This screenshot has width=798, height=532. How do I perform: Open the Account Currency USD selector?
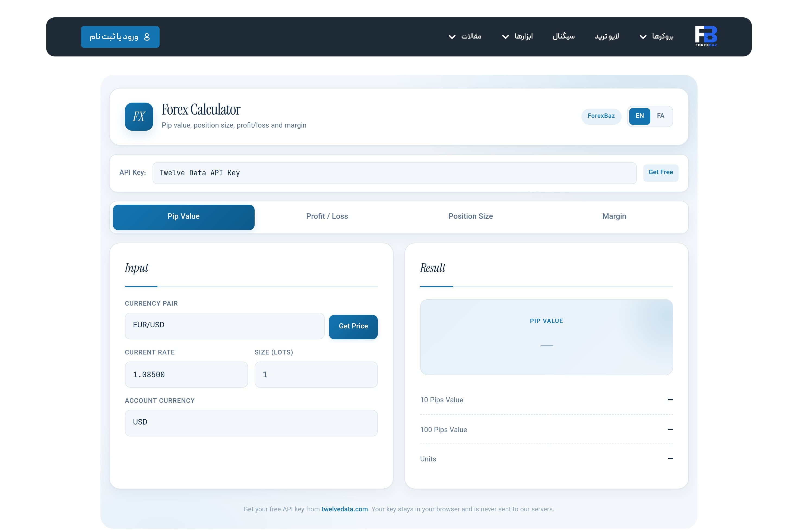[x=251, y=423]
